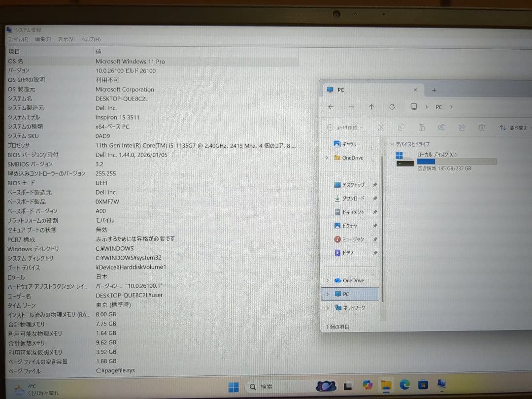Click the up-arrow navigation icon in Explorer
532x399 pixels.
[x=371, y=107]
